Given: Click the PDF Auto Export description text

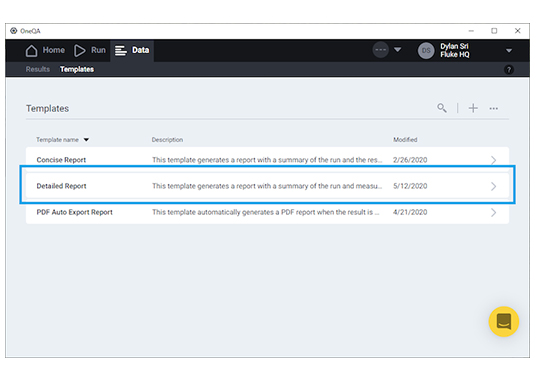Looking at the screenshot, I should coord(266,212).
